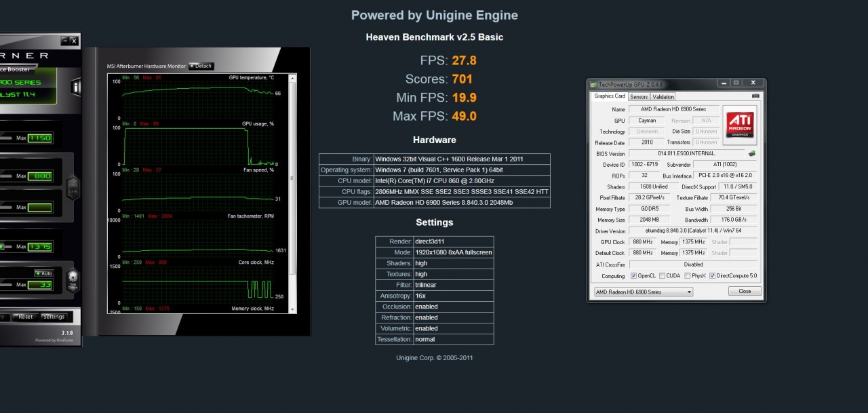Click the Bandwidth 176.0 GB/s field
Image resolution: width=868 pixels, height=413 pixels.
click(734, 220)
